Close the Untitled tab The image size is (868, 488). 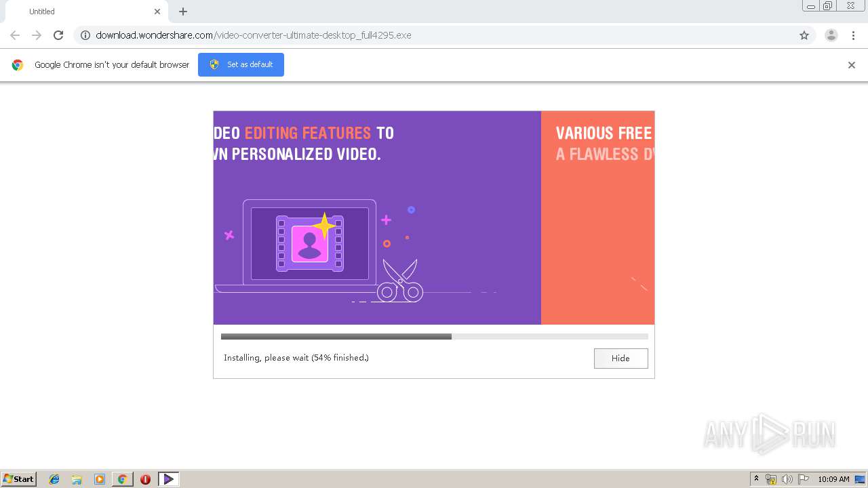[157, 12]
